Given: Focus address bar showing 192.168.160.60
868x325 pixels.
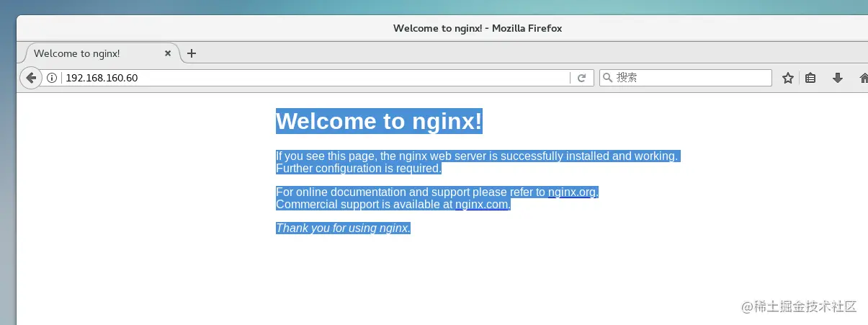Looking at the screenshot, I should (317, 78).
